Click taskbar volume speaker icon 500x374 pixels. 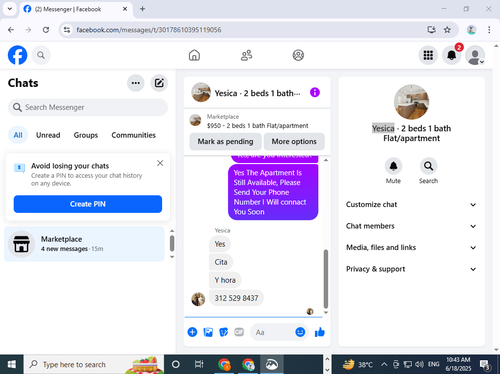point(420,364)
